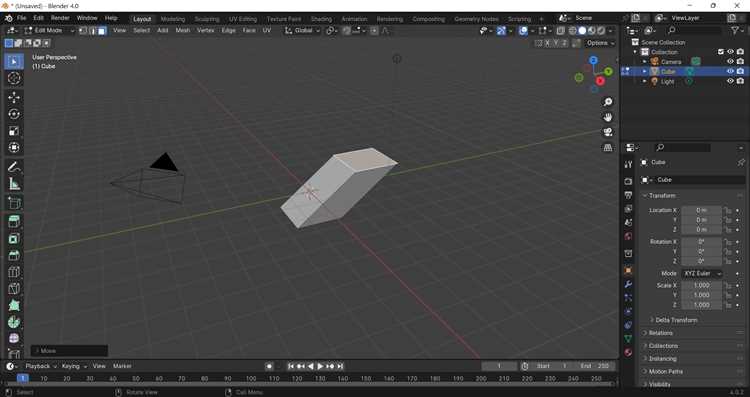Select the Extrude Region tool
The height and width of the screenshot is (397, 750).
point(14,221)
